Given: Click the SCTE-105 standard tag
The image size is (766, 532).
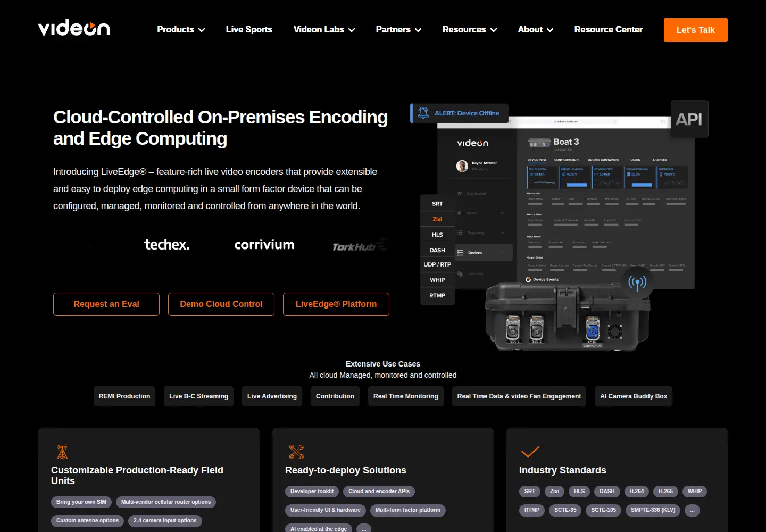Looking at the screenshot, I should [x=604, y=510].
